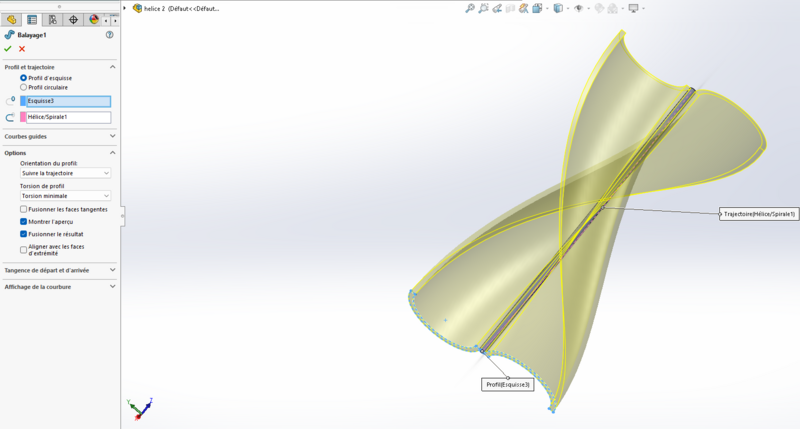Switch to the PropertyManager tab

pyautogui.click(x=32, y=20)
